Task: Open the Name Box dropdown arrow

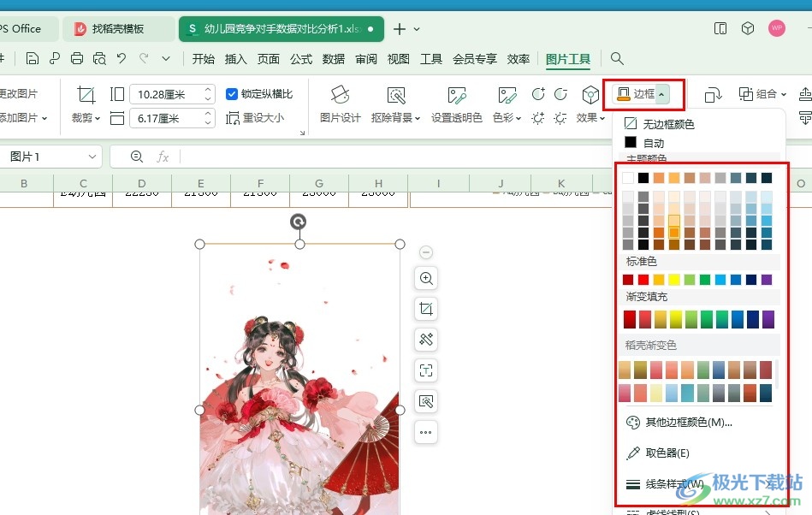Action: (x=92, y=157)
